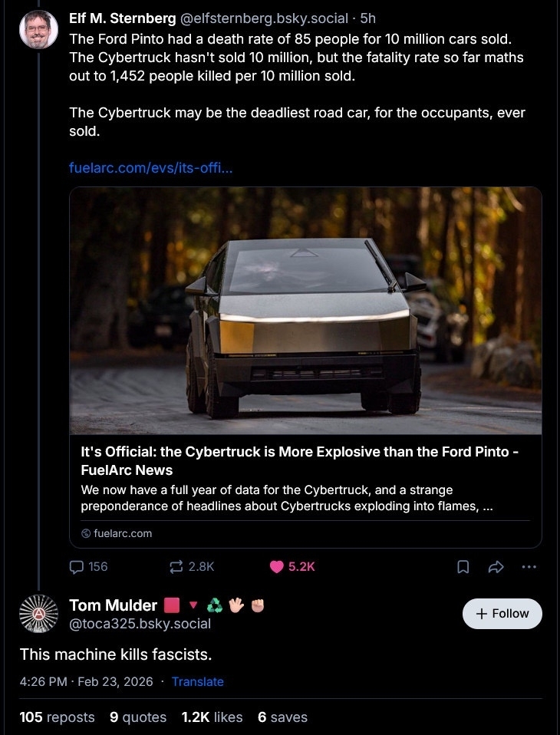Viewport: 560px width, 735px height.
Task: View the 9 quotes list
Action: coord(138,717)
